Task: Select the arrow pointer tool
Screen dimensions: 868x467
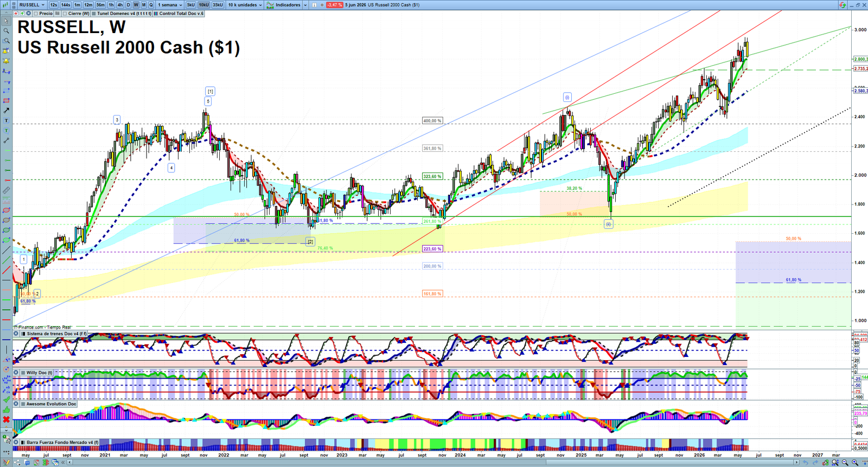Action: (x=6, y=21)
